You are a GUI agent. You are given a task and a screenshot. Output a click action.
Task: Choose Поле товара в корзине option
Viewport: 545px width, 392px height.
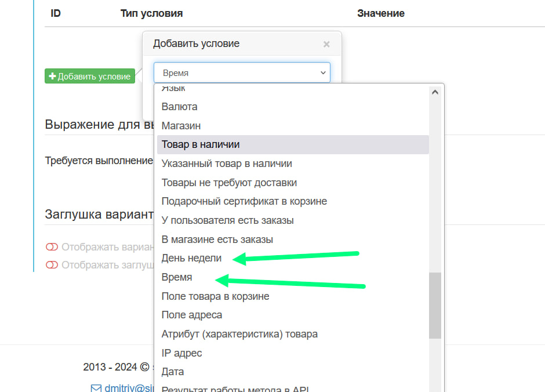215,296
